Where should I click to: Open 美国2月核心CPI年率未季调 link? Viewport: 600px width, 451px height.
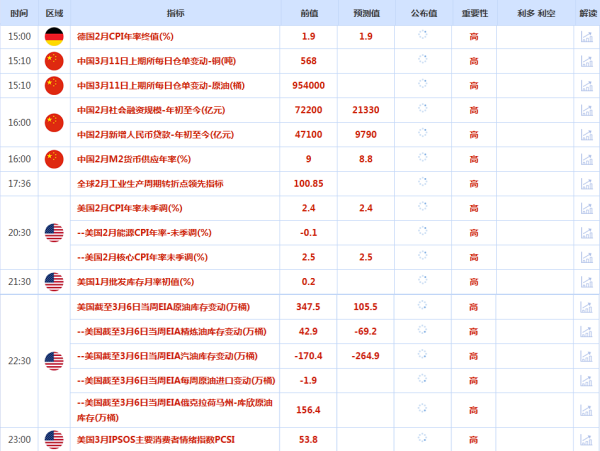click(x=142, y=257)
